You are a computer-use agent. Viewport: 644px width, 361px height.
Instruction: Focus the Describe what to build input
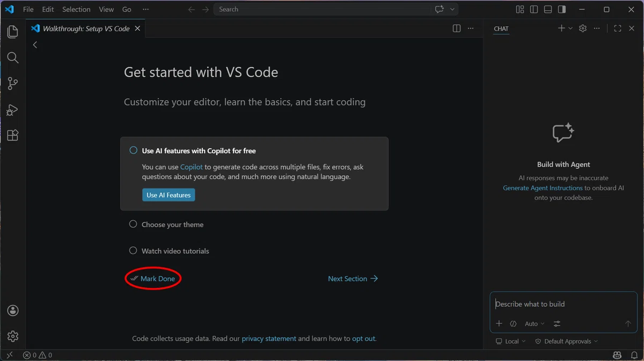(x=563, y=304)
